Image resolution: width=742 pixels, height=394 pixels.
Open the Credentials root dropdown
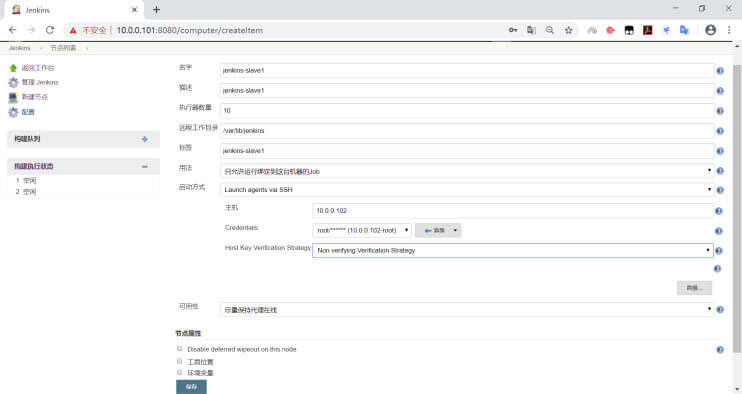362,230
